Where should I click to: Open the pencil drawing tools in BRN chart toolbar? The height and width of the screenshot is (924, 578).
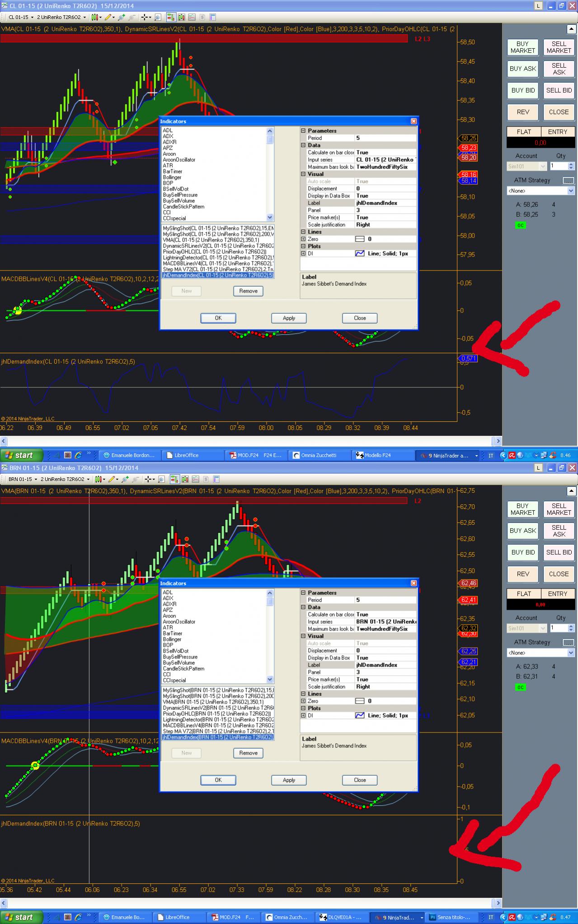[113, 479]
